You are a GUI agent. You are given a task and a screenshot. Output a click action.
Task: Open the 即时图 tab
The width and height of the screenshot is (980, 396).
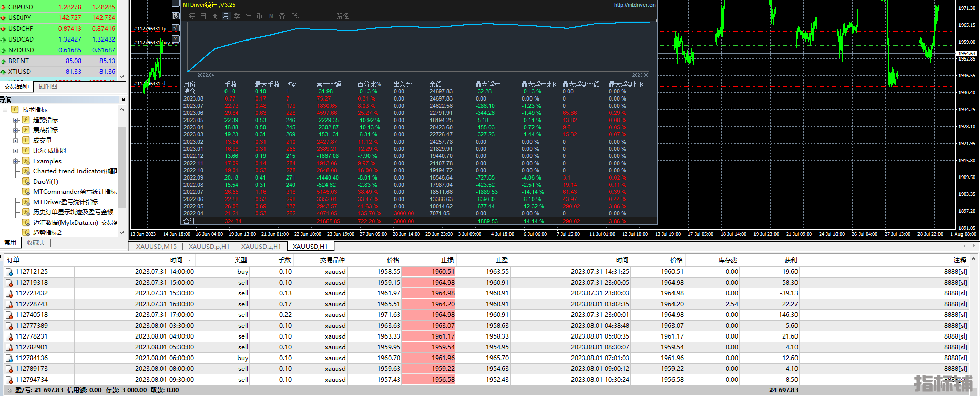48,87
